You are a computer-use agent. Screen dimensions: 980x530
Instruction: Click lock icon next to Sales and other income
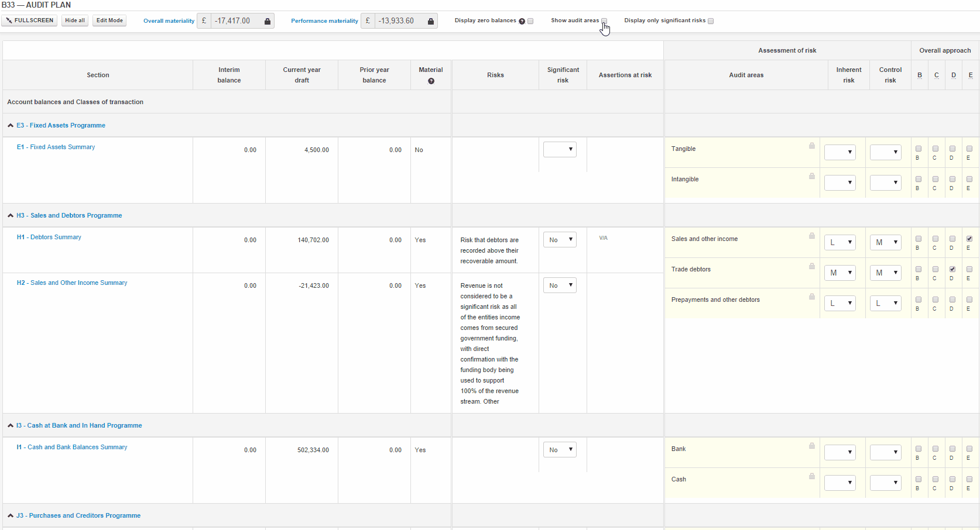click(x=812, y=236)
